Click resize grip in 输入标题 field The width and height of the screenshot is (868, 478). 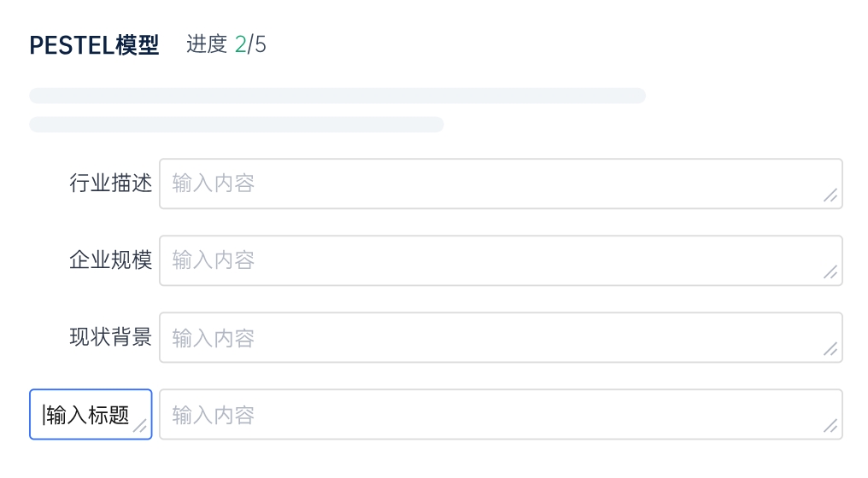click(x=139, y=427)
